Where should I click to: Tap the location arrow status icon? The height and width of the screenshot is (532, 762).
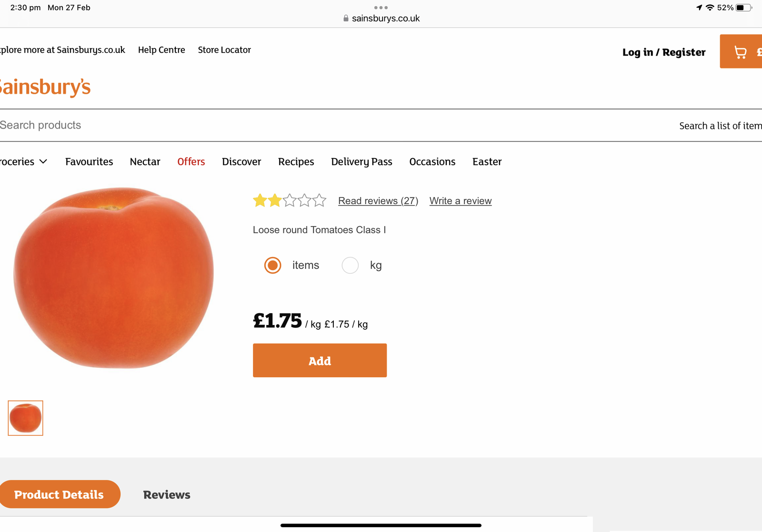point(699,8)
